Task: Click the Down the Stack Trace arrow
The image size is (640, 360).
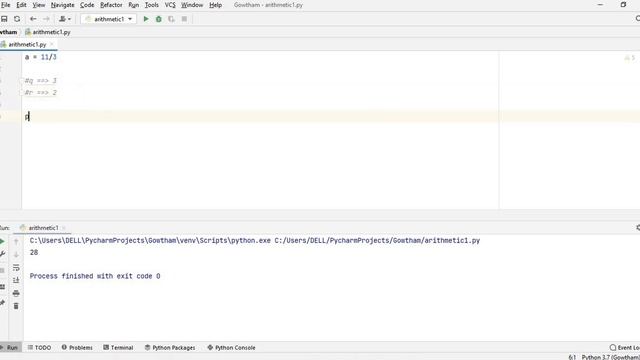Action: [x=16, y=255]
